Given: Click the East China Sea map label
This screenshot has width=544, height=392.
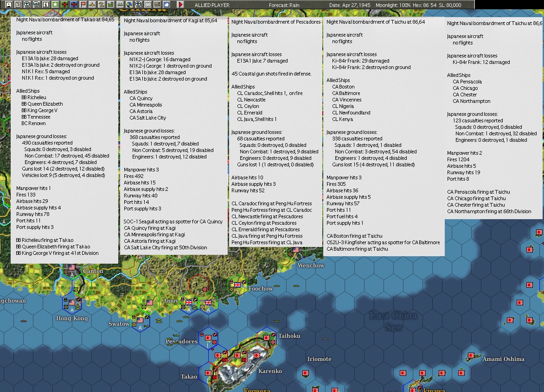Looking at the screenshot, I should pos(393,321).
